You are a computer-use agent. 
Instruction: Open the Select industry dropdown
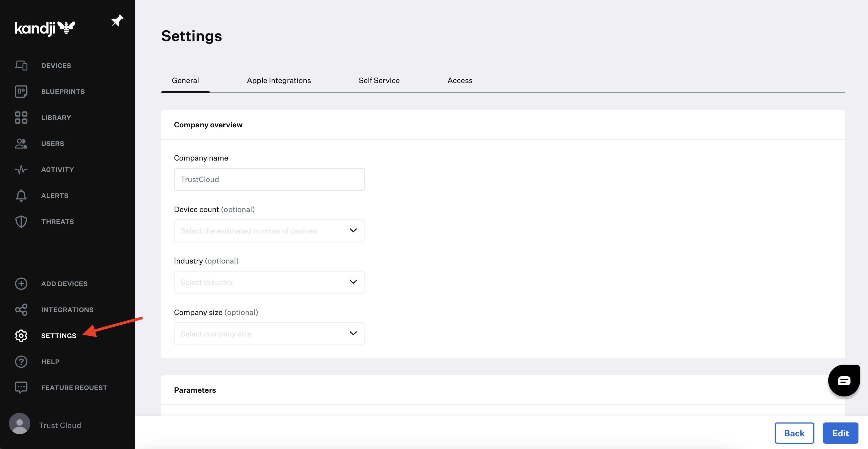(x=269, y=282)
